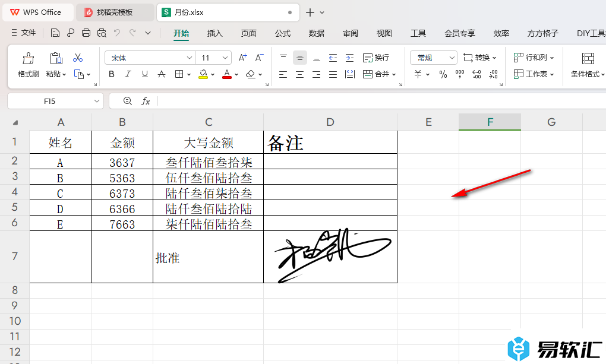Open font size dropdown 11
Viewport: 606px width, 364px height.
click(x=225, y=58)
